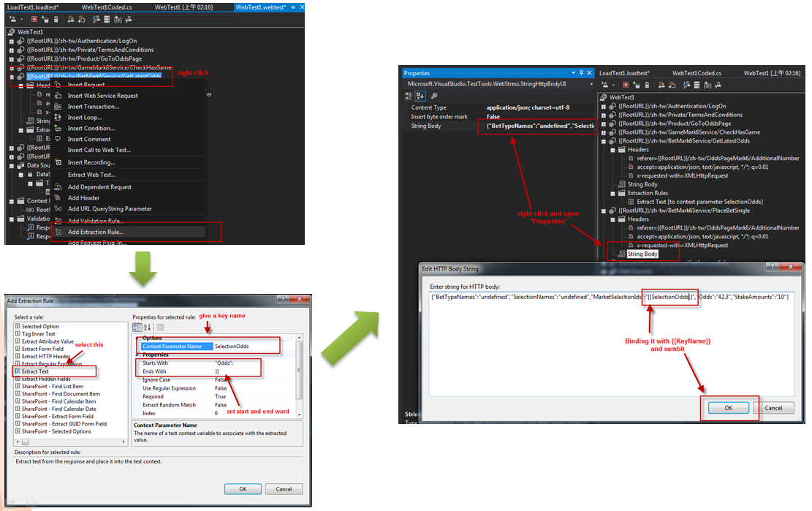
Task: Collapse the Extraction Rules folder in right tree
Action: point(612,193)
